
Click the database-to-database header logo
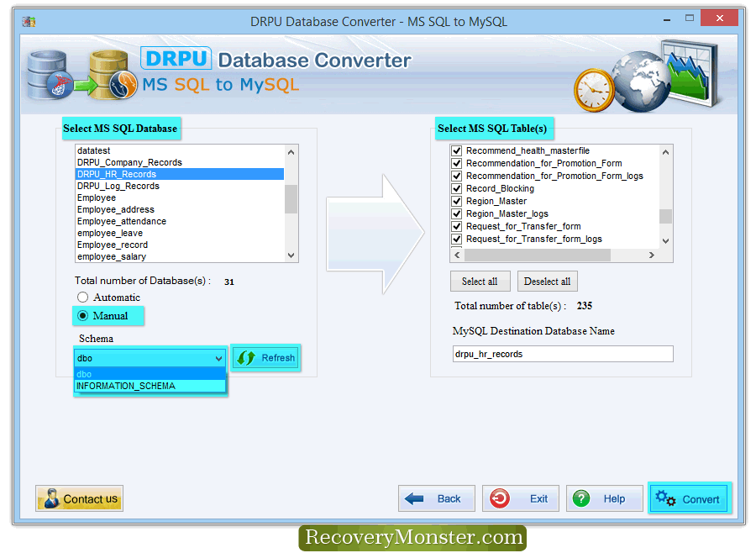tap(82, 75)
